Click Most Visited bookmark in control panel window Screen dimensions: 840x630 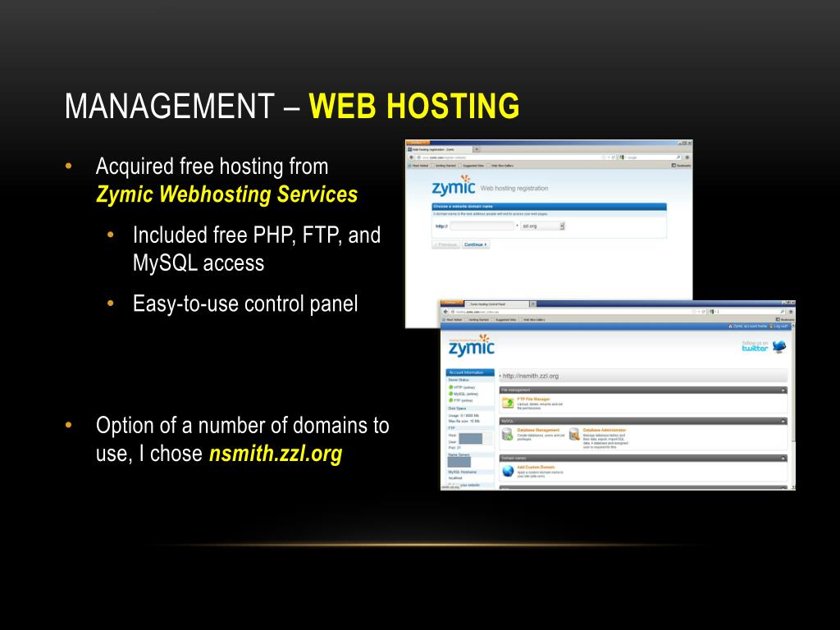pyautogui.click(x=452, y=319)
